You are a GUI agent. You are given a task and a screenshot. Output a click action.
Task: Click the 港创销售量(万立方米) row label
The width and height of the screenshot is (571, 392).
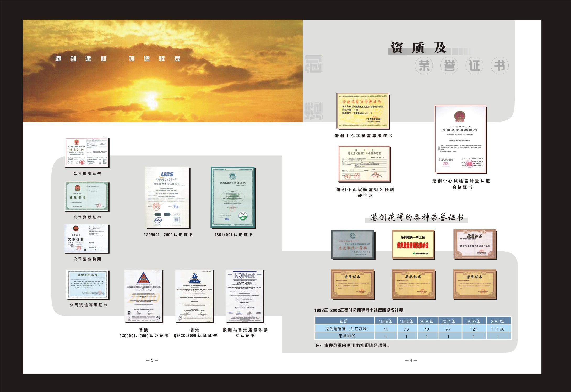(x=345, y=329)
